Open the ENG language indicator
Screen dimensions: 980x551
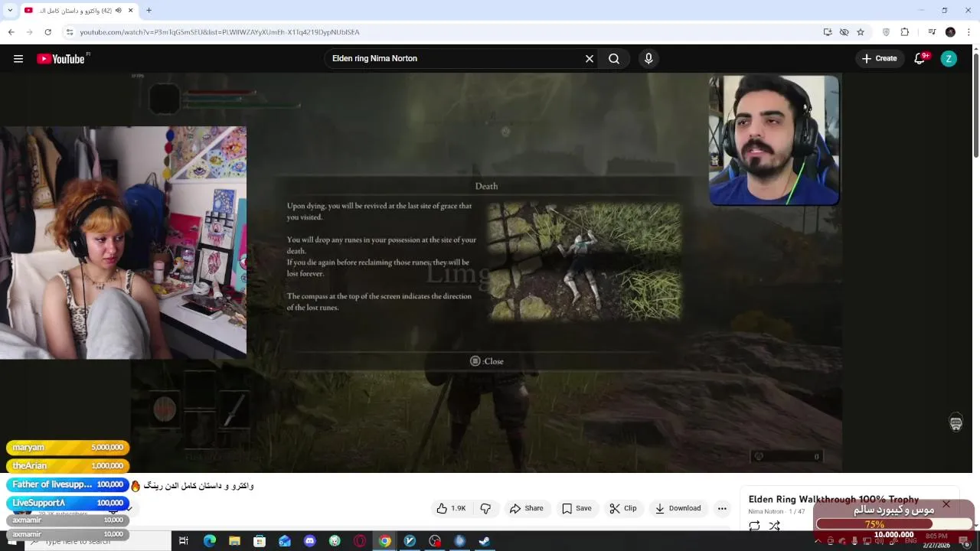[911, 541]
